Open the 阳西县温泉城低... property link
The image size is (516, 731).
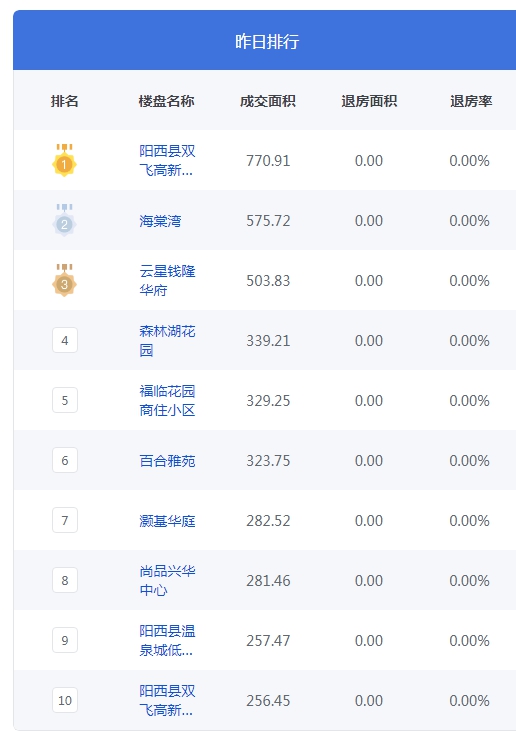(167, 641)
